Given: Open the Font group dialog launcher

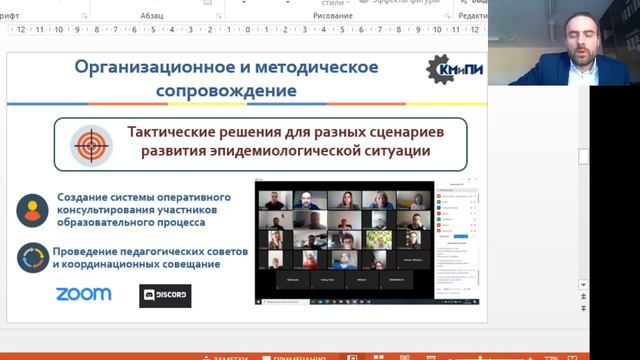Looking at the screenshot, I should pyautogui.click(x=84, y=16).
